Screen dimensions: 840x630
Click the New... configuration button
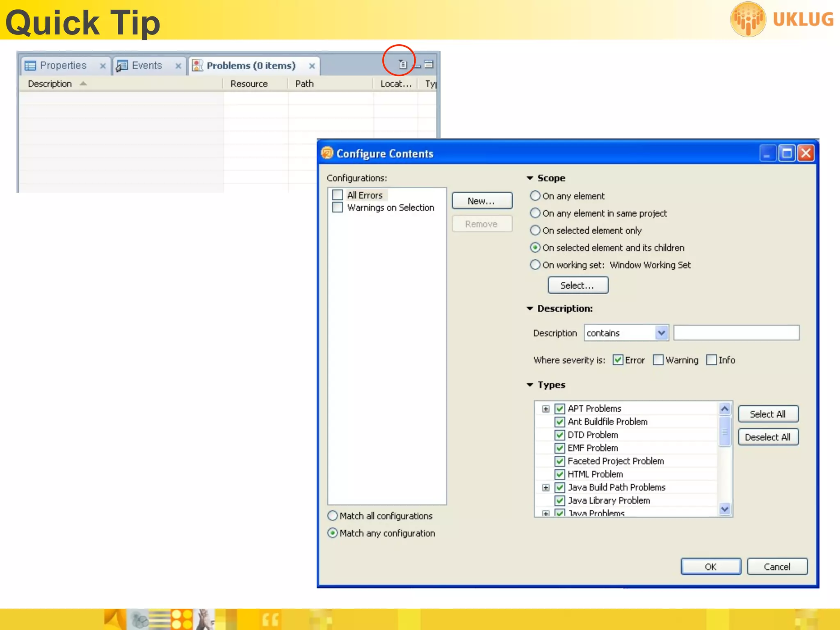click(x=482, y=201)
